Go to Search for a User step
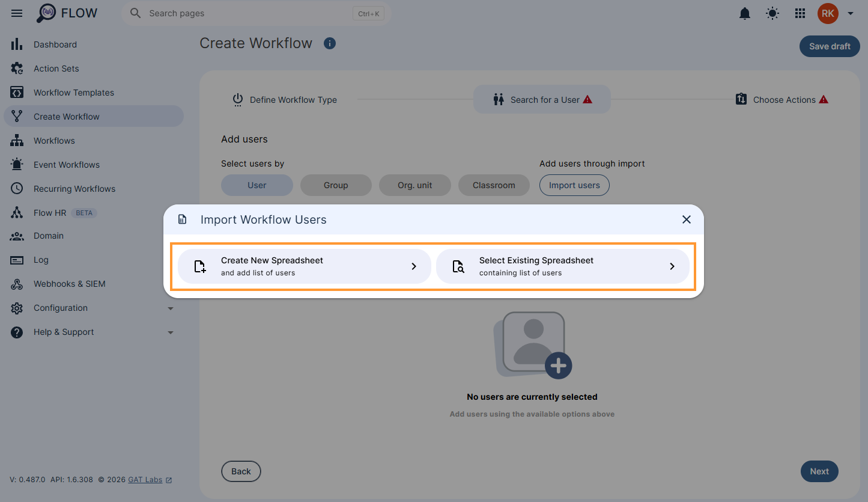 point(542,99)
